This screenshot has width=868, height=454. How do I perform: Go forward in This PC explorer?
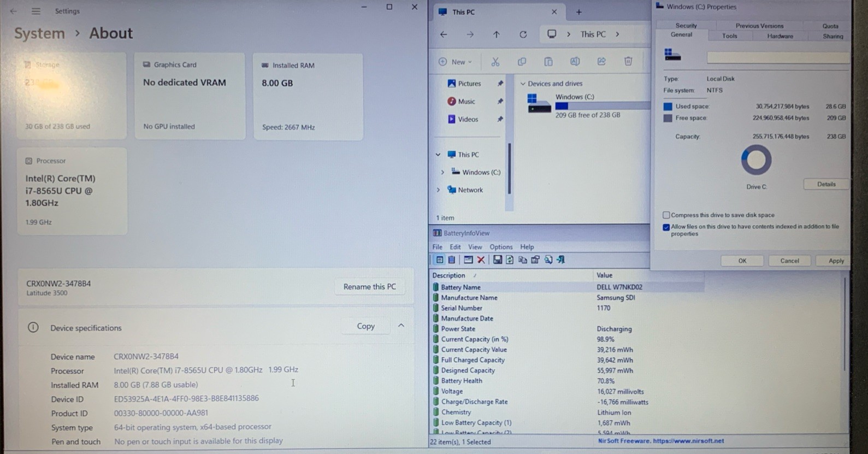470,34
